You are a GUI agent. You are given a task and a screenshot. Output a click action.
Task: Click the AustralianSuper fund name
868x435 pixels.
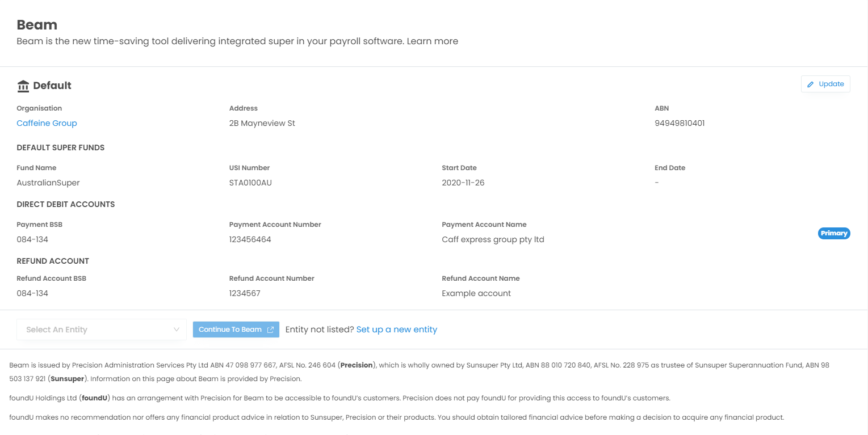click(x=48, y=183)
